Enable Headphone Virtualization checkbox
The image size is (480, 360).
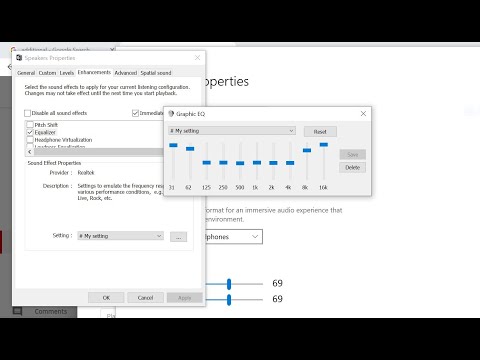[x=30, y=140]
